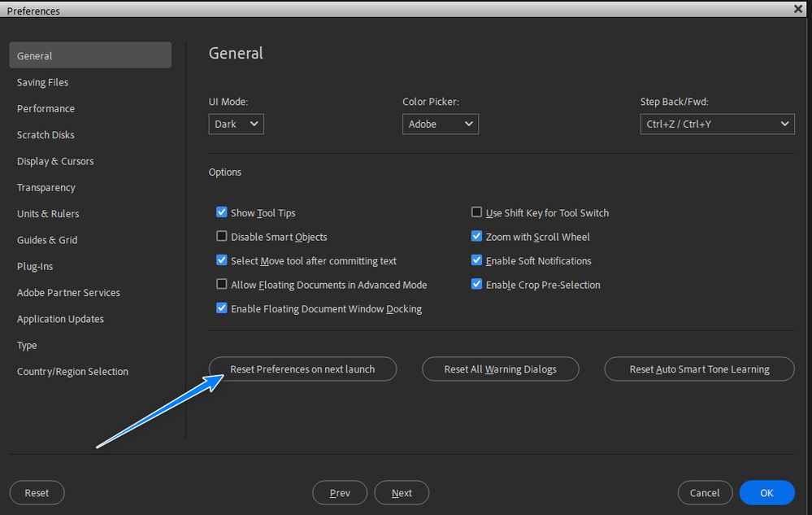
Task: Open the UI Mode dropdown
Action: point(236,124)
